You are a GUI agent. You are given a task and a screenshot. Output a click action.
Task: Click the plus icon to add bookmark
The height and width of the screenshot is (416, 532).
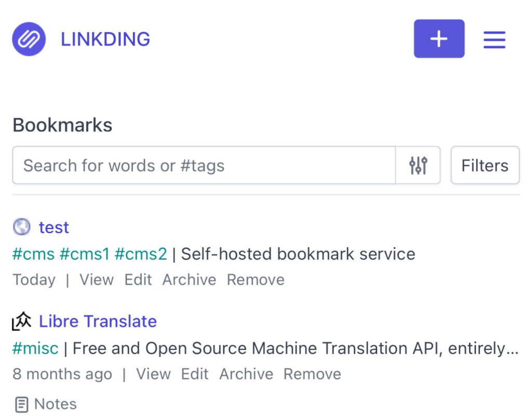(439, 39)
